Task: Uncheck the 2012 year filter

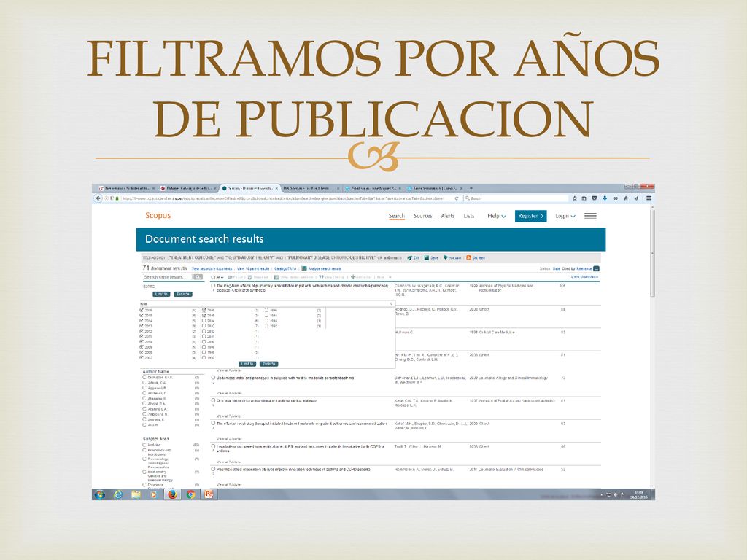Action: (142, 331)
